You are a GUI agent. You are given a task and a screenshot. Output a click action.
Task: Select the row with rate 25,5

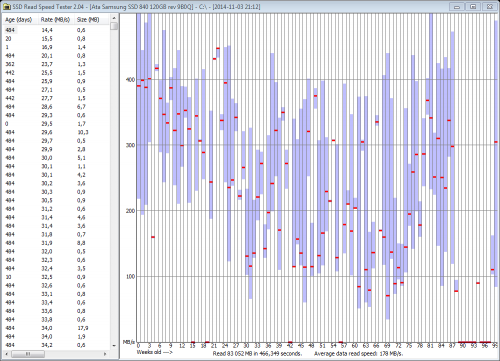[x=56, y=73]
